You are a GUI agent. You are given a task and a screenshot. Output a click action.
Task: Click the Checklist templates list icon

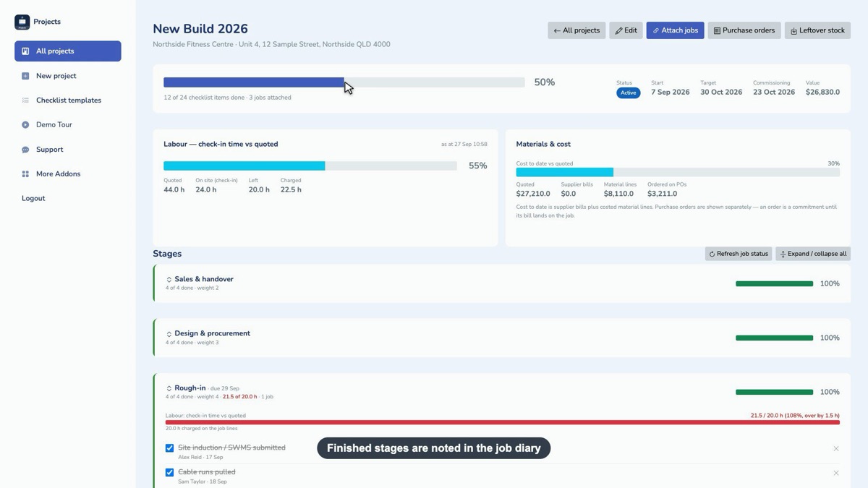pos(25,100)
